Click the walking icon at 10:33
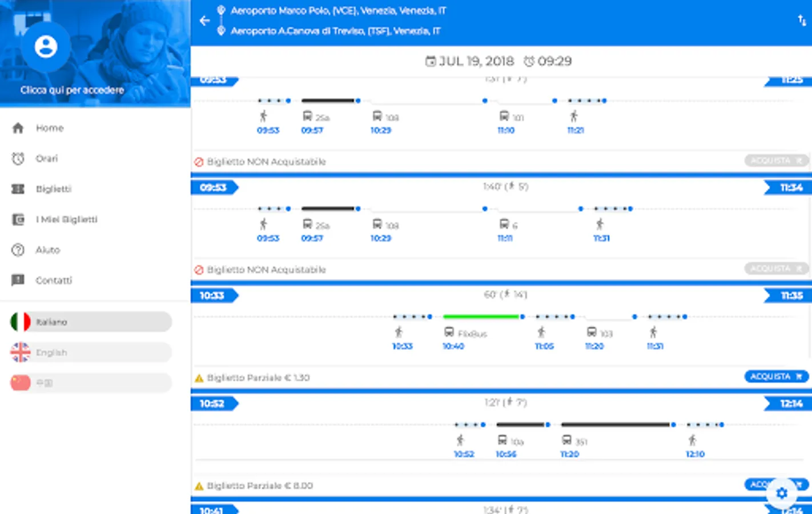The image size is (812, 514). click(399, 332)
